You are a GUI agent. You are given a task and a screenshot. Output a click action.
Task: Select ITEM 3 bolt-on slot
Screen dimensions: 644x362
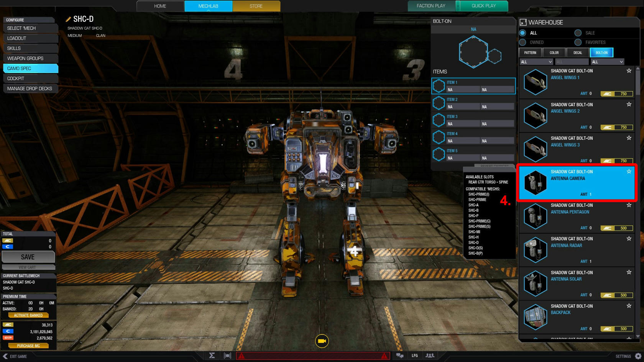tap(473, 120)
